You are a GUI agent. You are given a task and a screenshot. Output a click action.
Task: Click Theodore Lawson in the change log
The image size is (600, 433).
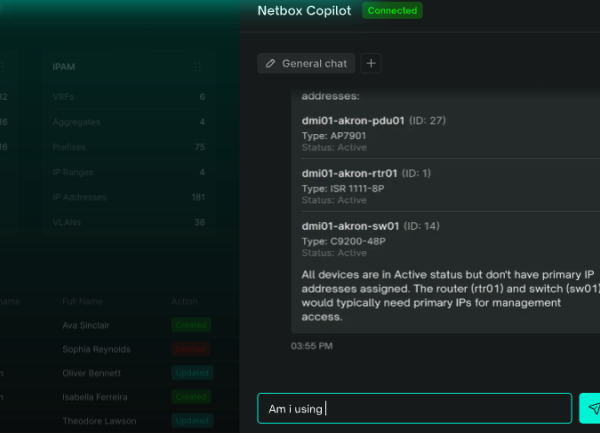(x=99, y=421)
